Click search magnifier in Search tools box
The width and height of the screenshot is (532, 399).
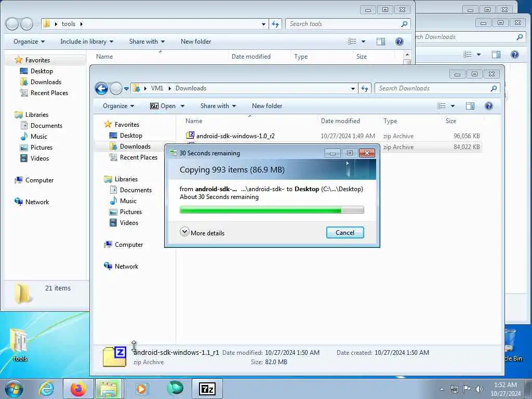pos(404,24)
